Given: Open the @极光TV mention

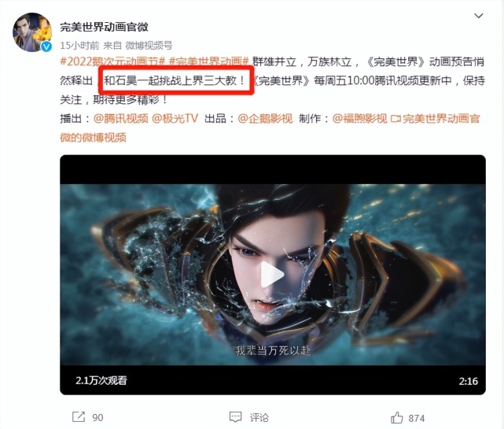Looking at the screenshot, I should (x=175, y=118).
